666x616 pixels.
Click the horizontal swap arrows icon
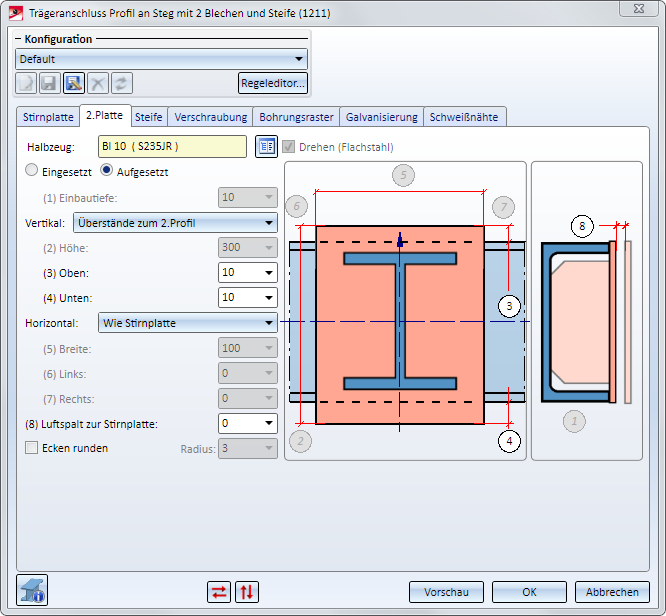(219, 591)
